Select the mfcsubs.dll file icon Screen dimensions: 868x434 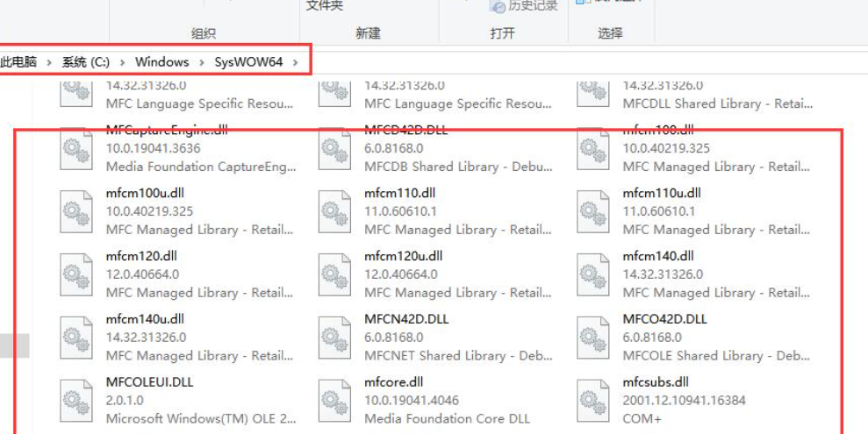tap(593, 401)
